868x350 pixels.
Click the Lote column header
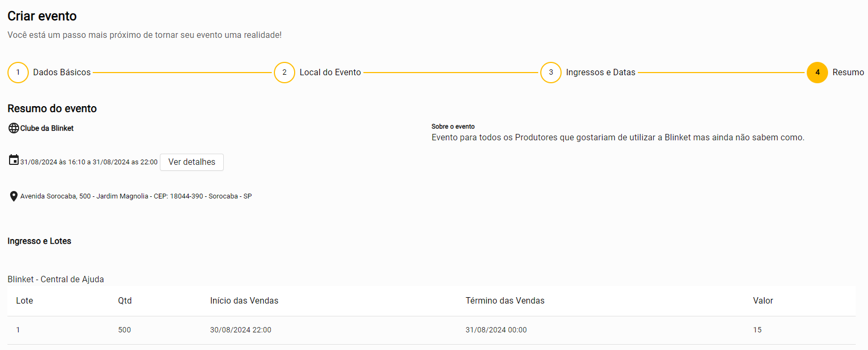[25, 301]
